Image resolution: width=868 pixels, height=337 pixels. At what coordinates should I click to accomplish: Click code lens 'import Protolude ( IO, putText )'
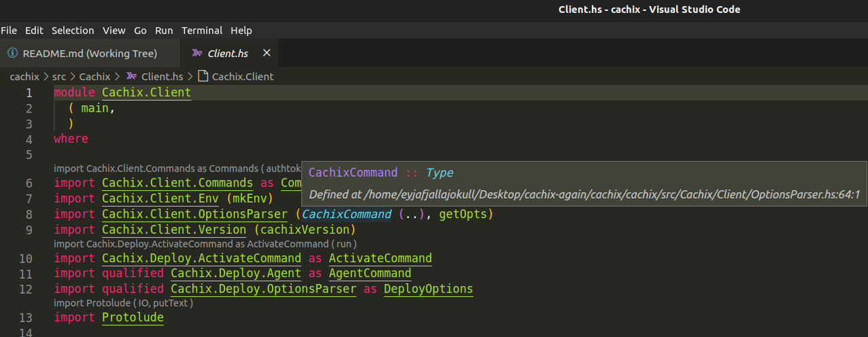pyautogui.click(x=124, y=303)
